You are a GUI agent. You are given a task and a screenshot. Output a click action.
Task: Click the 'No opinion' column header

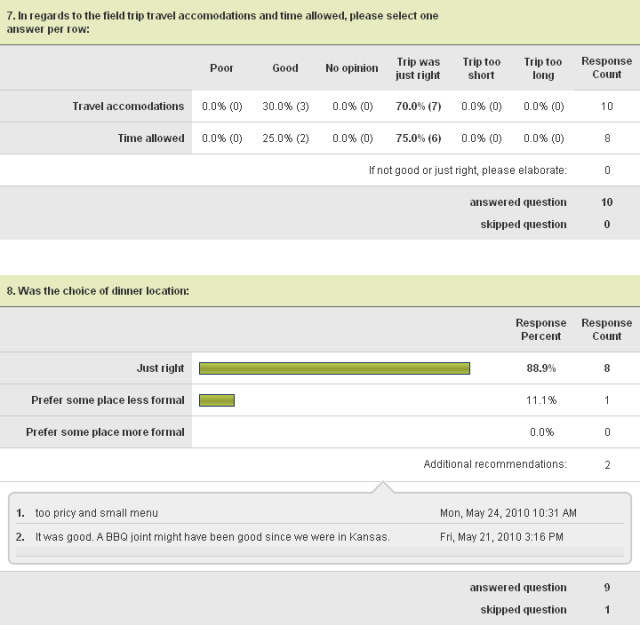click(352, 68)
